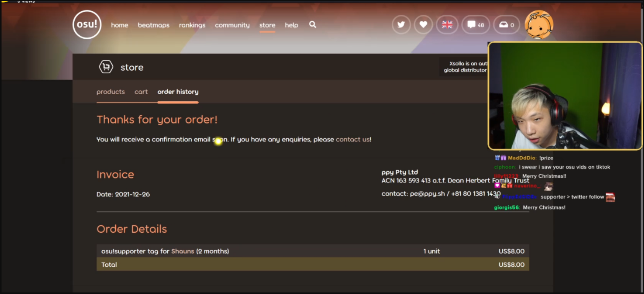The height and width of the screenshot is (294, 644).
Task: Select the order history tab
Action: 178,92
